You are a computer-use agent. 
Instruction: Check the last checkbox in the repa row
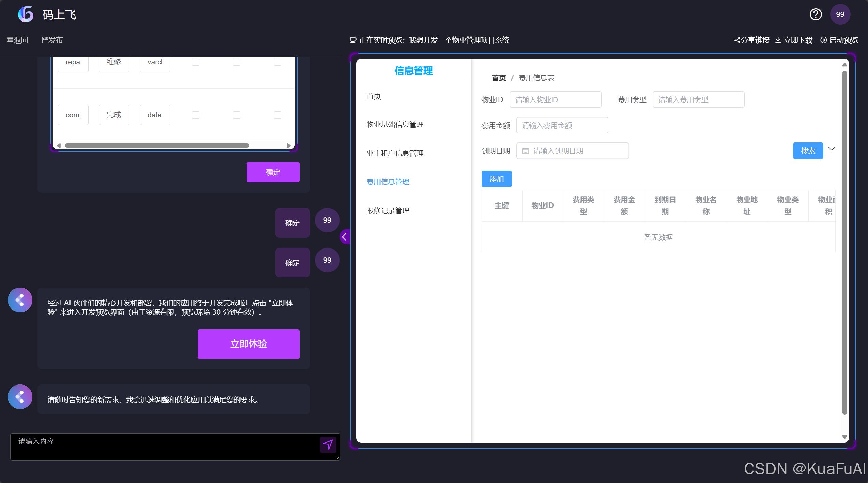[277, 62]
